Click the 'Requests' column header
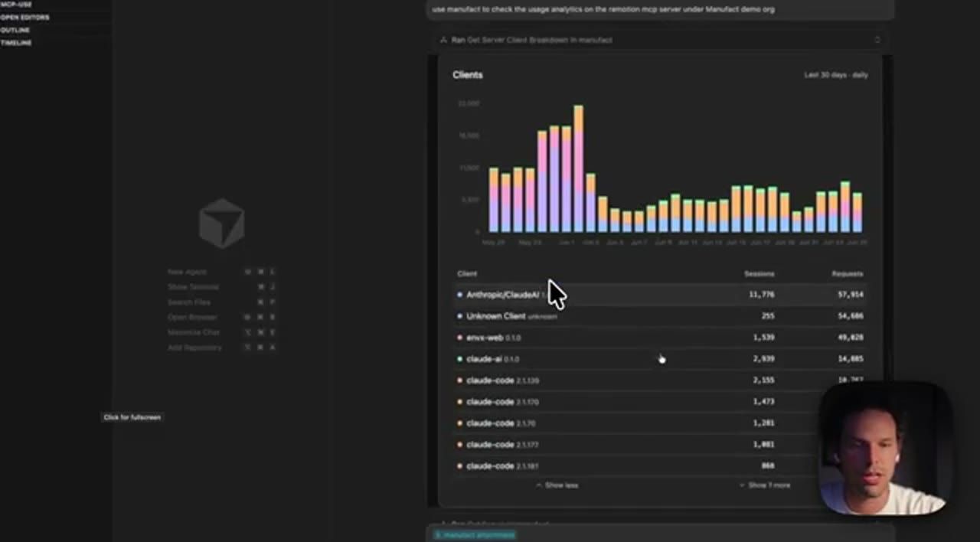 [848, 273]
